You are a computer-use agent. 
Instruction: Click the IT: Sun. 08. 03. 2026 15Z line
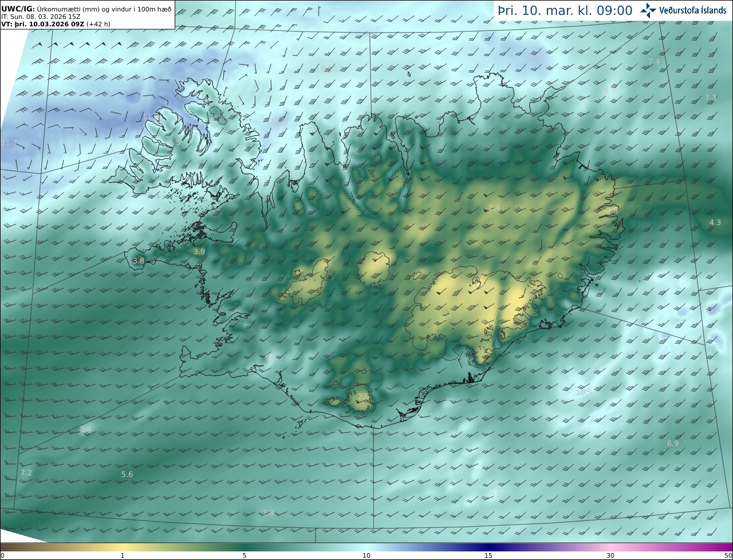coord(41,17)
